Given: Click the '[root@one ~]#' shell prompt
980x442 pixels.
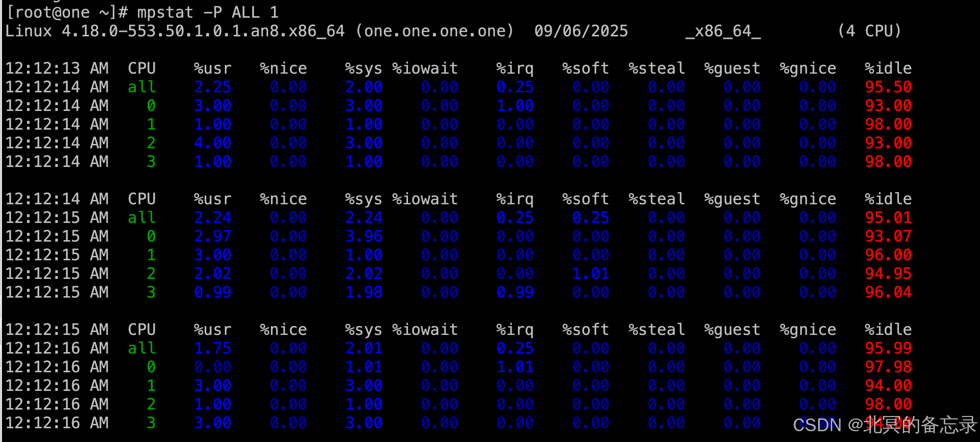Looking at the screenshot, I should pos(67,12).
